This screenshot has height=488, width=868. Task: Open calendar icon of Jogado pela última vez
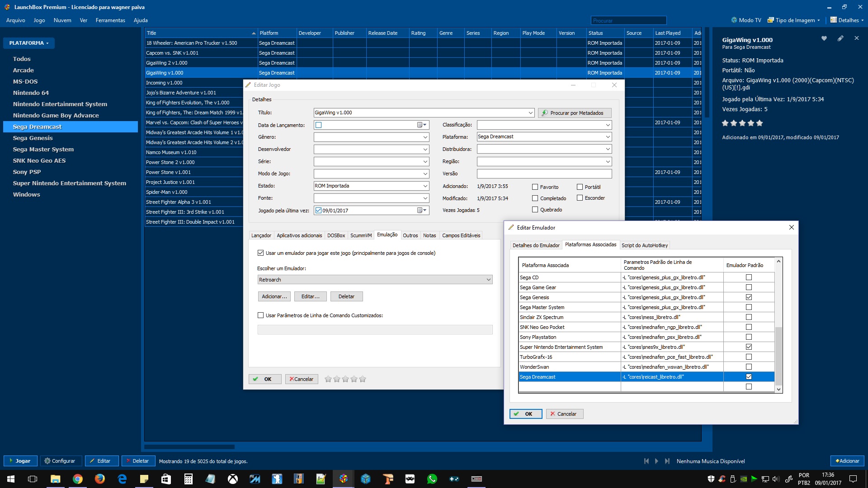(x=421, y=210)
